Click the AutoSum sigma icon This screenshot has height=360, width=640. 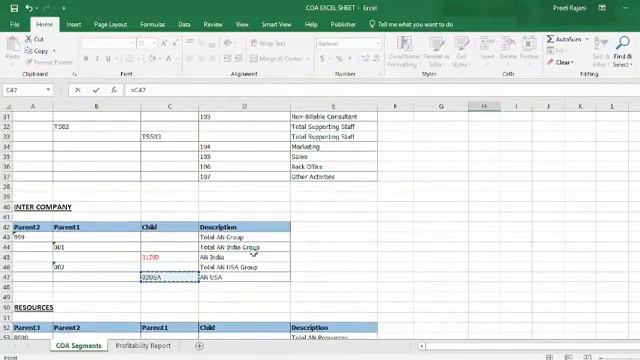pos(550,39)
